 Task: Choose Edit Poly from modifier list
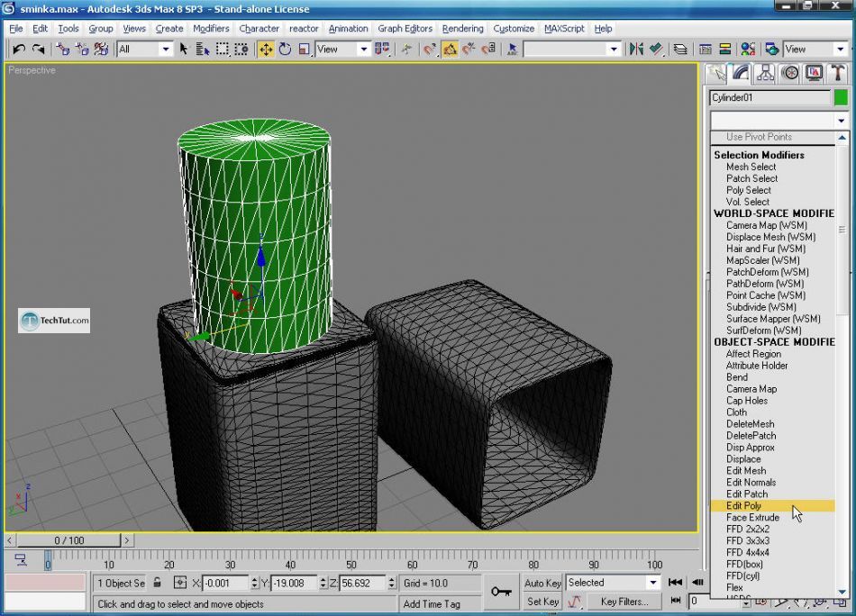[x=744, y=506]
